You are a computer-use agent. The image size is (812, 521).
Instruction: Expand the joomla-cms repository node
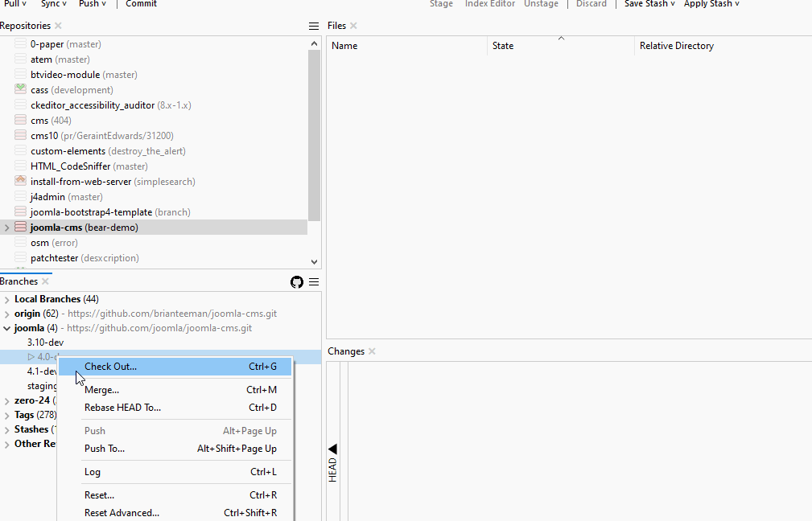tap(6, 228)
